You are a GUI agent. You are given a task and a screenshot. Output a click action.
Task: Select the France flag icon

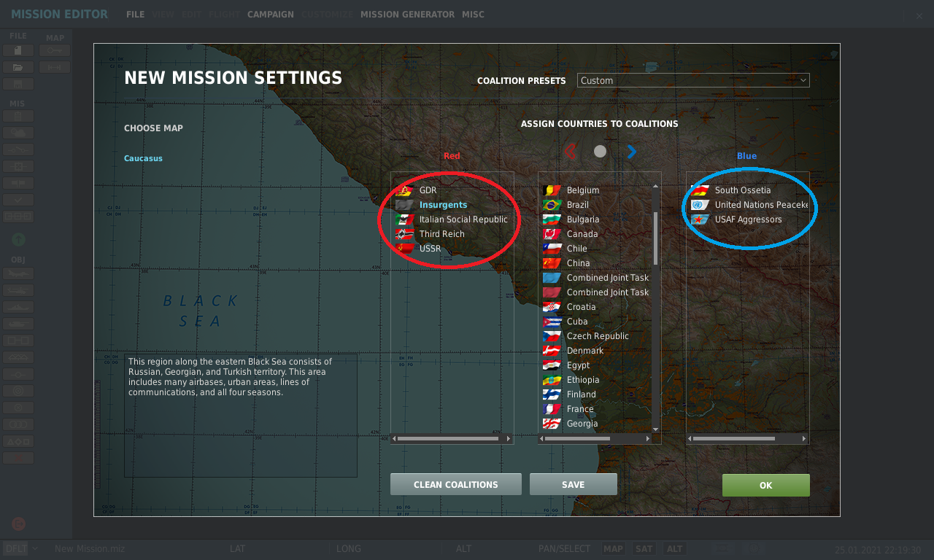click(552, 409)
